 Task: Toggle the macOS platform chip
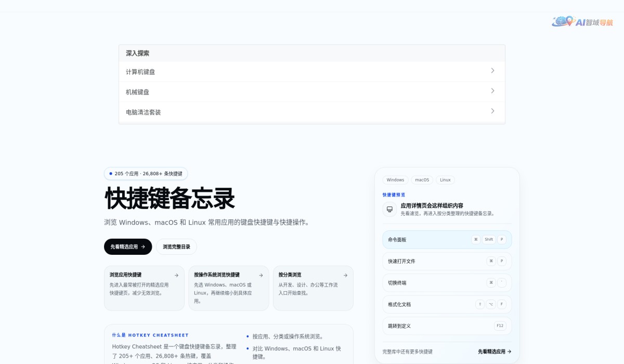point(422,179)
